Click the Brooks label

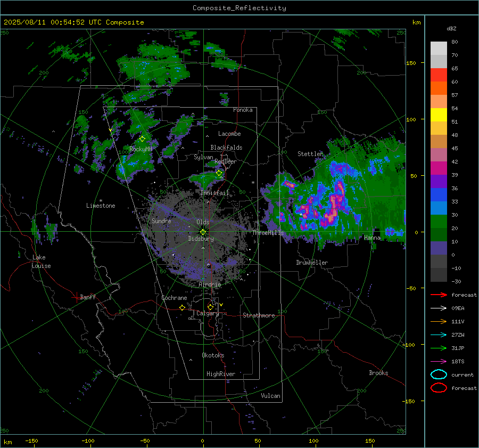(378, 373)
